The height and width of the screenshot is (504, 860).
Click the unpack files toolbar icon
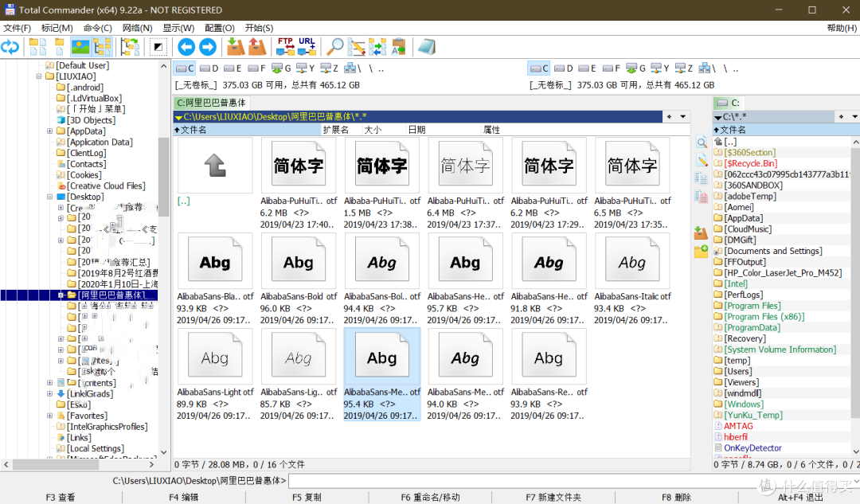(x=256, y=47)
